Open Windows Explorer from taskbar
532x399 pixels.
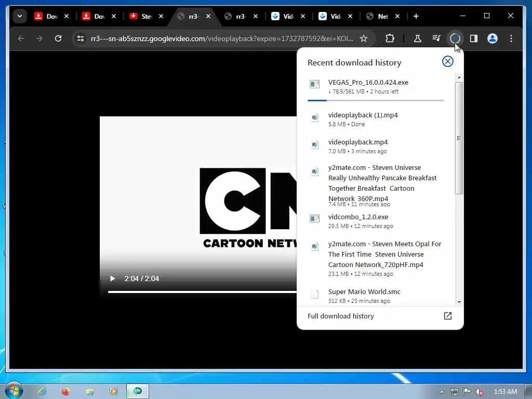pos(89,391)
